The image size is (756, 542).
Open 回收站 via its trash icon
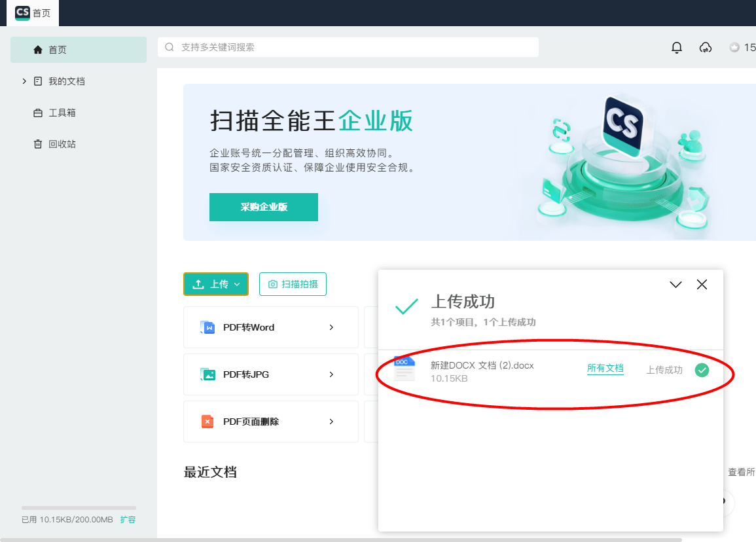pos(38,143)
